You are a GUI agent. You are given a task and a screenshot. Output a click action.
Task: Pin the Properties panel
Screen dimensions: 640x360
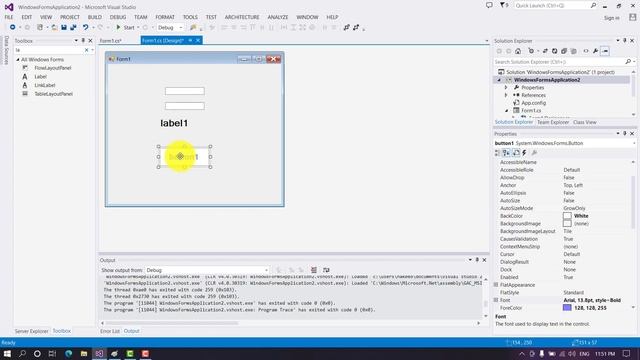click(624, 133)
